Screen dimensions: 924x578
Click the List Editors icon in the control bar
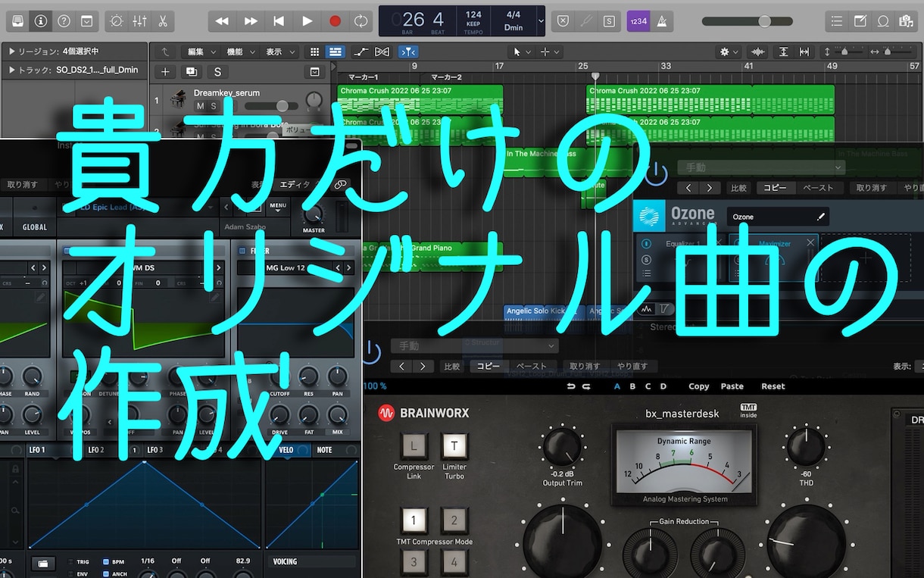(837, 21)
